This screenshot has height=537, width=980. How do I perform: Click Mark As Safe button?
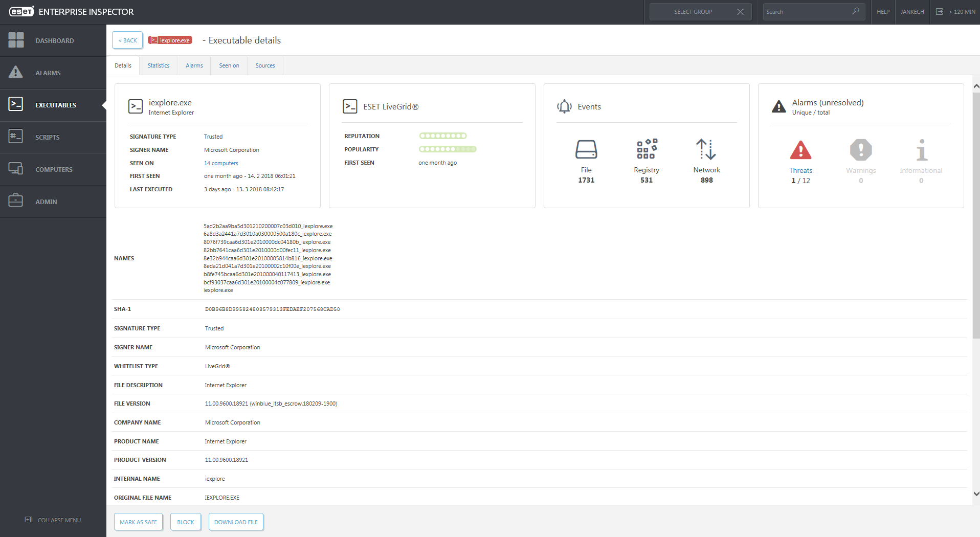(138, 522)
